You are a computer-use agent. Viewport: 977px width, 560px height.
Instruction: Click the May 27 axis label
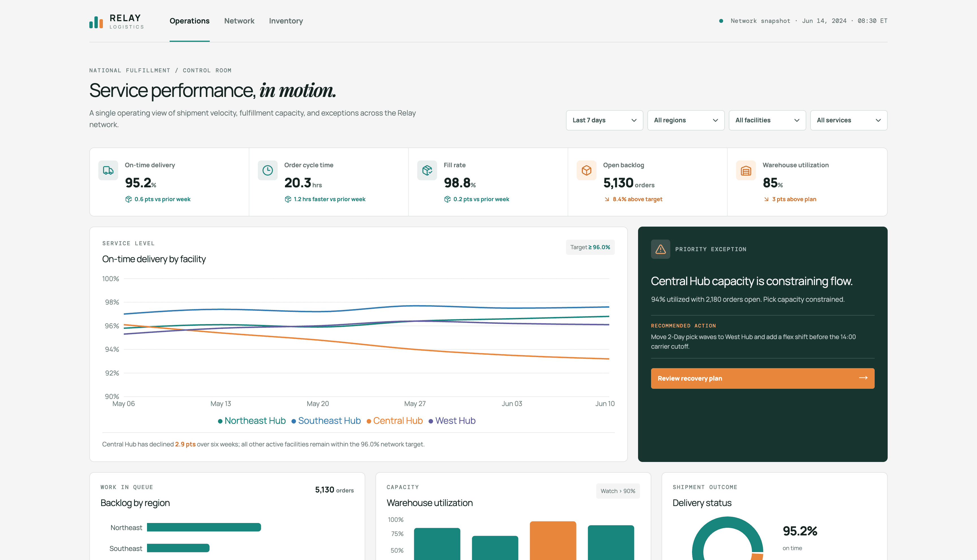point(415,404)
